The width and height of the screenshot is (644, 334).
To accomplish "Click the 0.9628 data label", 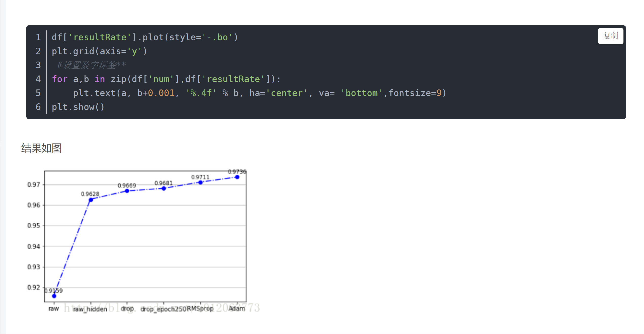I will pyautogui.click(x=90, y=194).
